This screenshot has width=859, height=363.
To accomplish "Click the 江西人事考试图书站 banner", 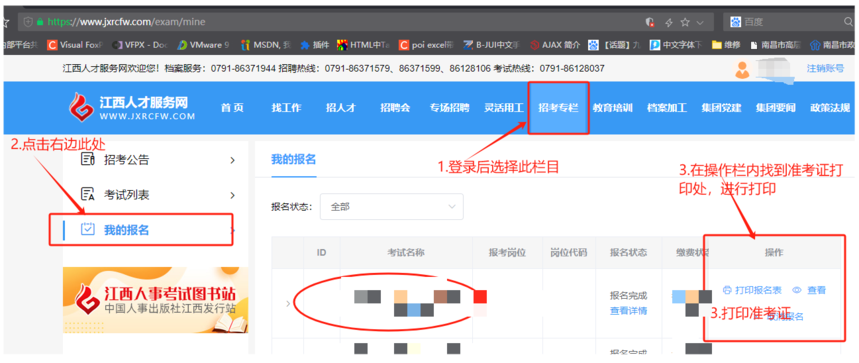I will pos(156,300).
